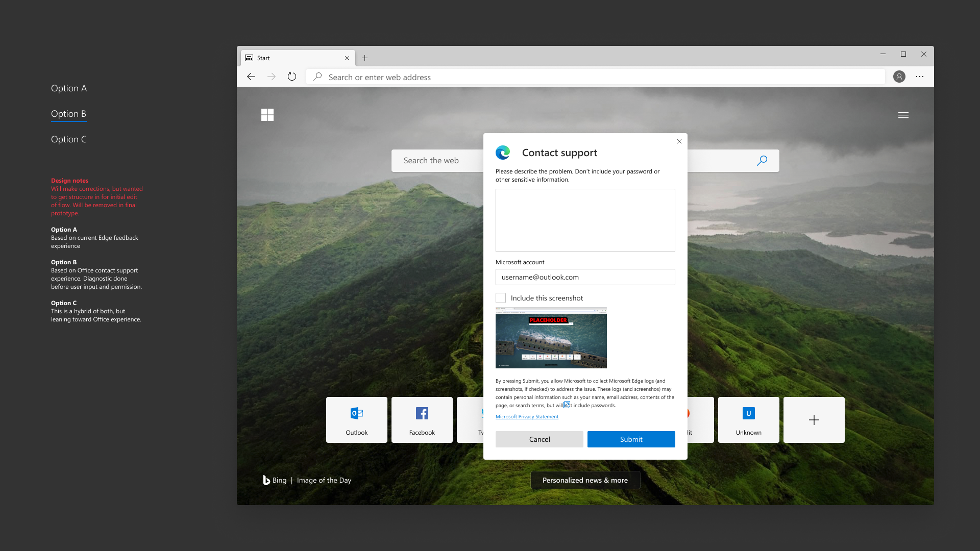Minimize the browser window
Screen dimensions: 980x551
click(883, 54)
